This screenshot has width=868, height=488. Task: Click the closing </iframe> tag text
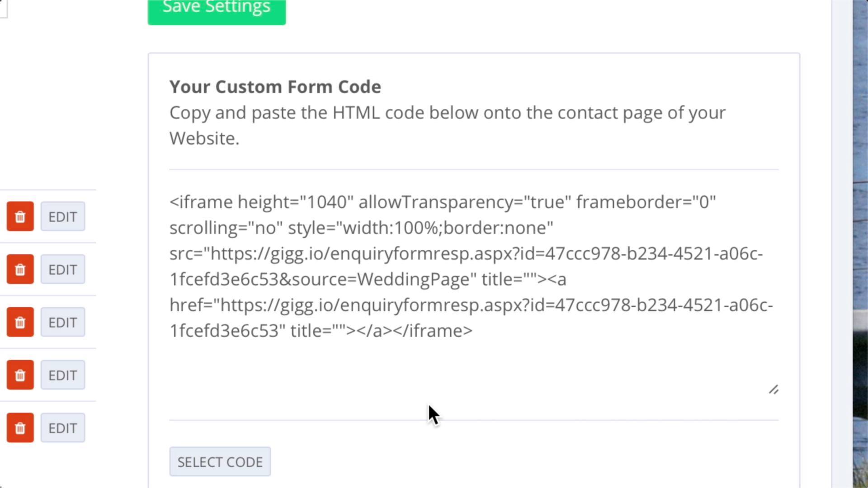(x=433, y=331)
